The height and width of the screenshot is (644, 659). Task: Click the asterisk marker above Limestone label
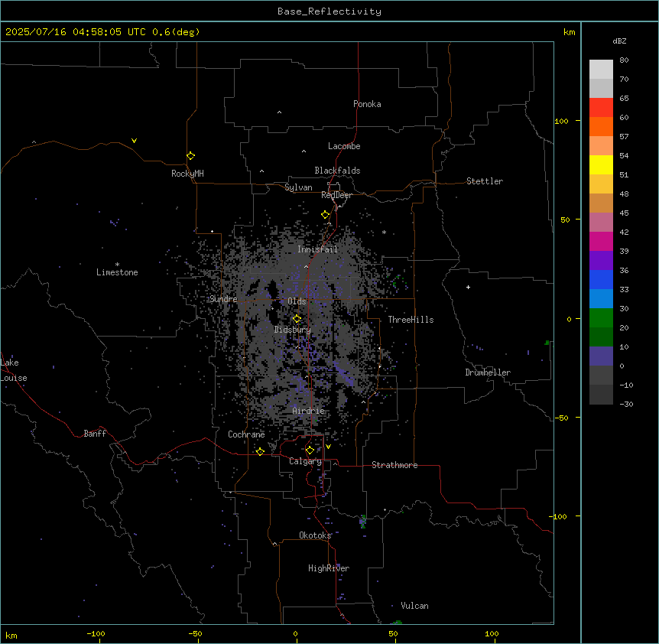pos(117,265)
